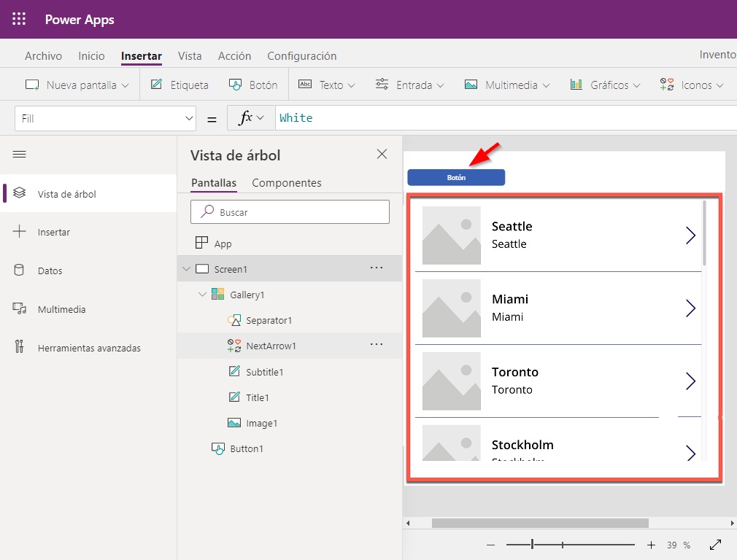Open the Multimedia ribbon dropdown
Viewport: 737px width, 560px height.
[x=506, y=85]
